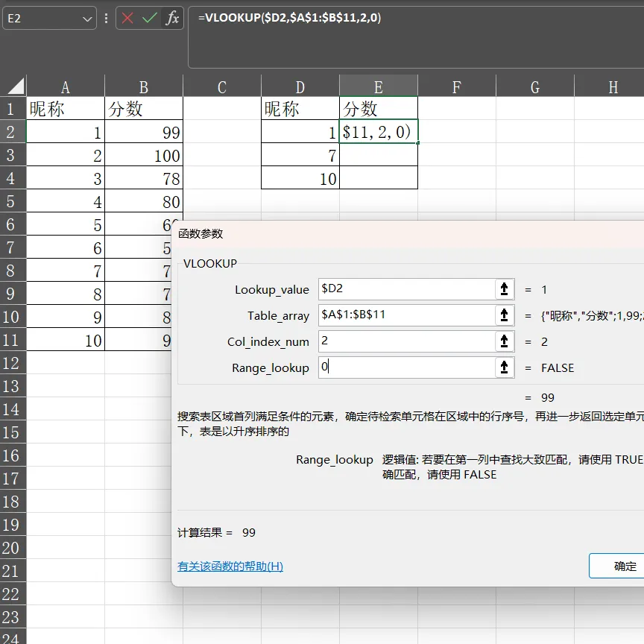
Task: Select column G header
Action: point(535,86)
